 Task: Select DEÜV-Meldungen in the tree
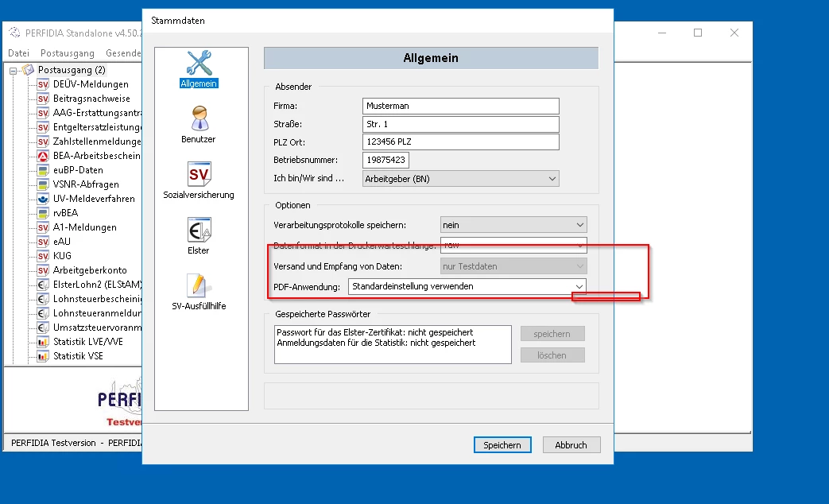pos(91,84)
